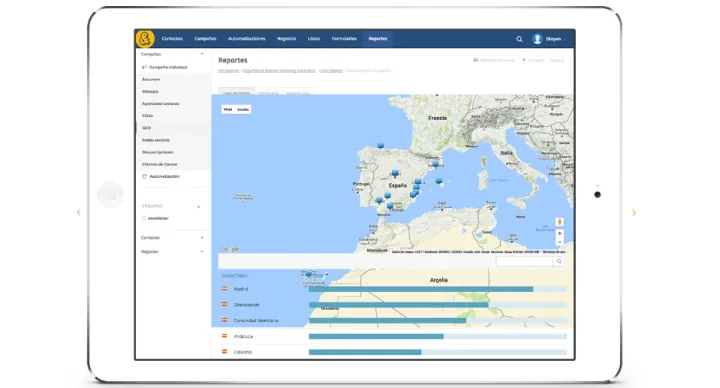Click the left carousel arrow outside tablet
Screen dimensions: 720x388
pos(79,212)
